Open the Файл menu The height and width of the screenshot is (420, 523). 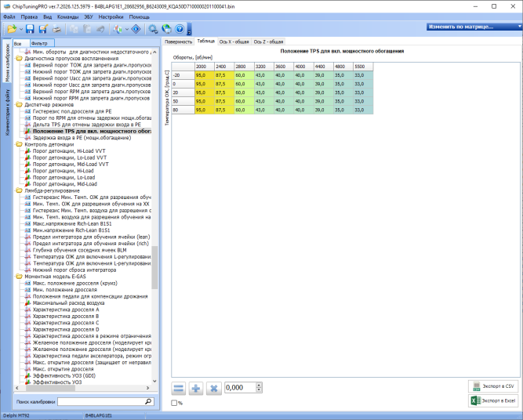(9, 16)
